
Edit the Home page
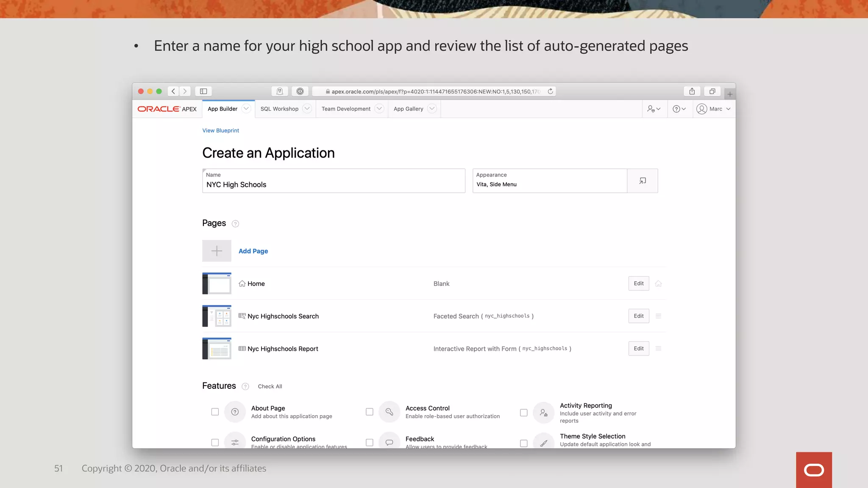[x=639, y=283]
